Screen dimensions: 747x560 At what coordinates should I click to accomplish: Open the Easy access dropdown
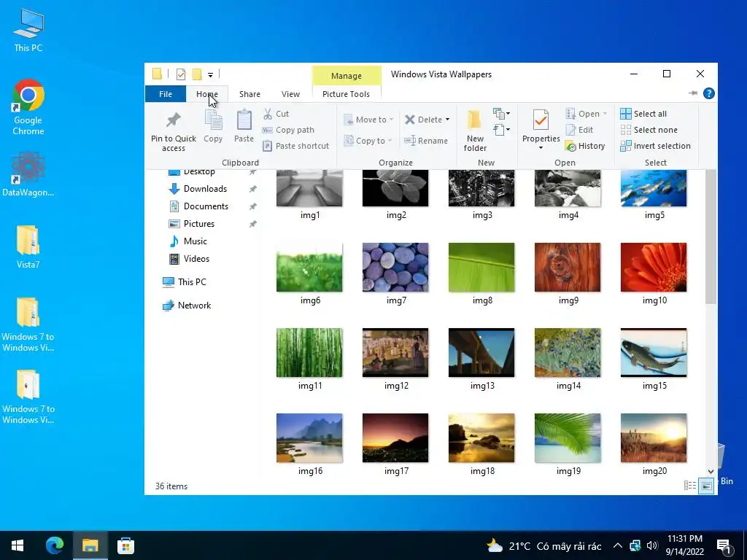tap(501, 130)
